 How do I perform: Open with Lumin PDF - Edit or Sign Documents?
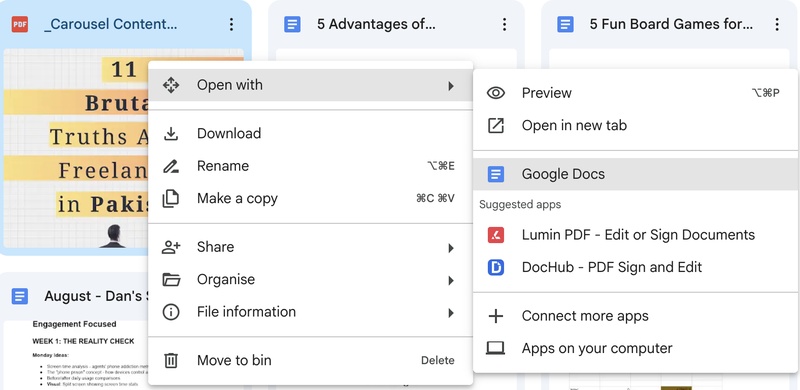click(636, 235)
